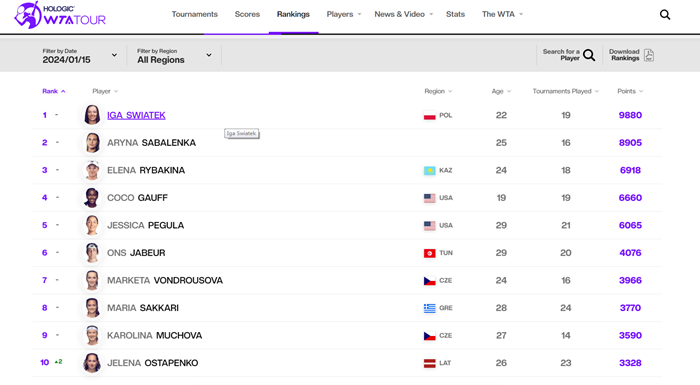Image resolution: width=700 pixels, height=385 pixels.
Task: Select the Rankings tab
Action: coord(293,14)
